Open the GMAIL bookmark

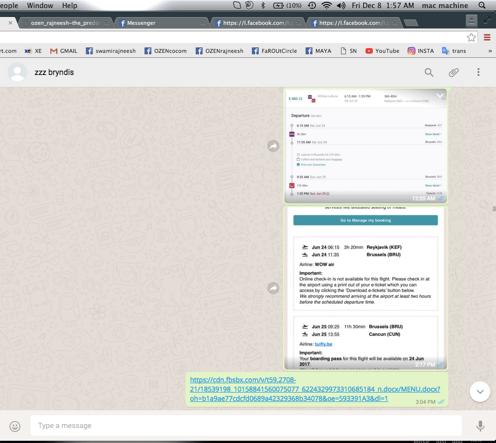(64, 51)
